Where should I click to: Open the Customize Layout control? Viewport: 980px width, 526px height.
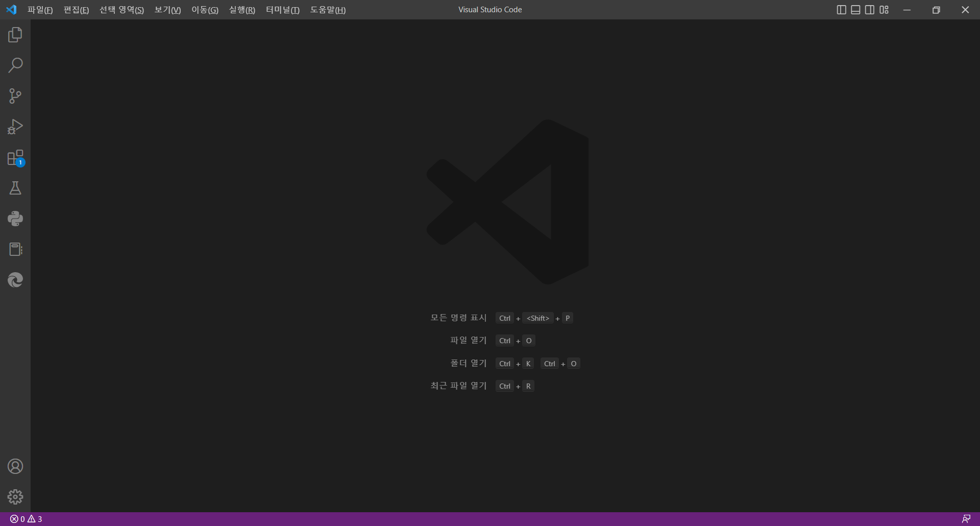[884, 10]
